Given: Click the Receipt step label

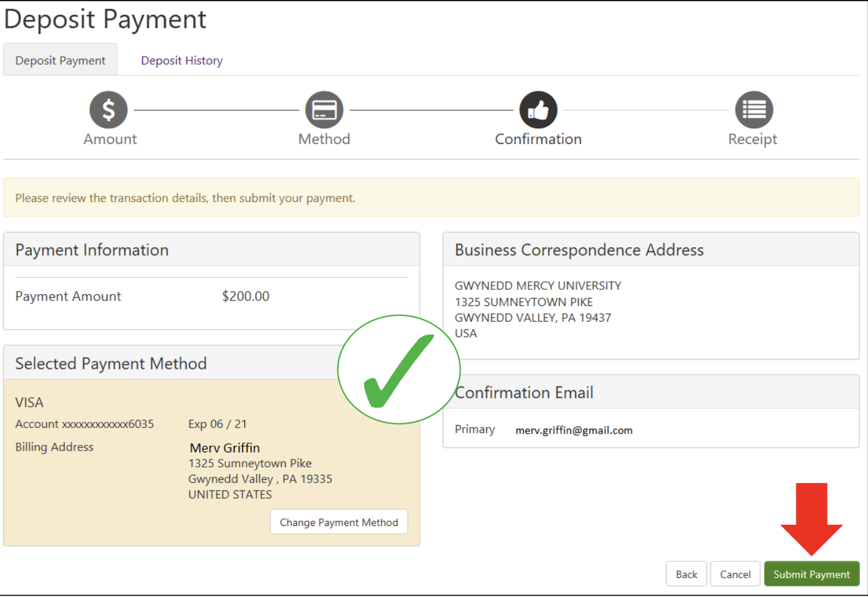Looking at the screenshot, I should 753,140.
